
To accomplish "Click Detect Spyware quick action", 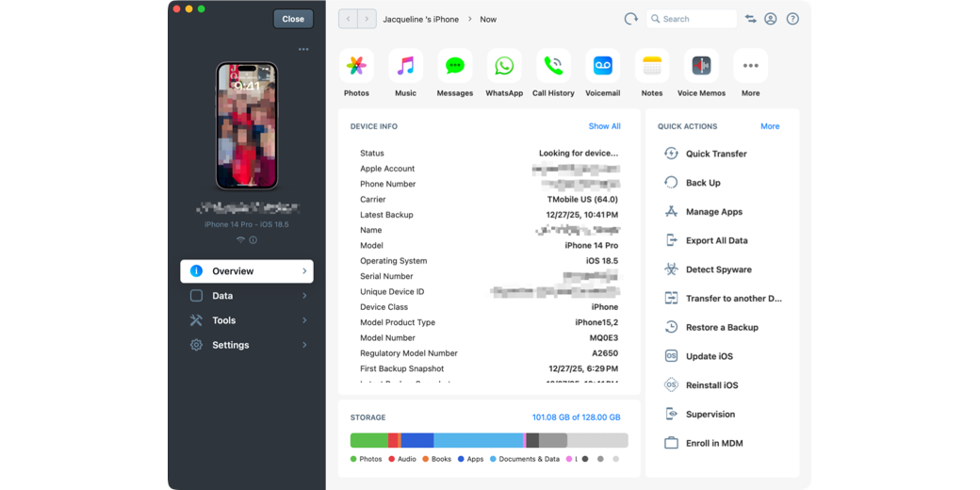I will pos(718,269).
